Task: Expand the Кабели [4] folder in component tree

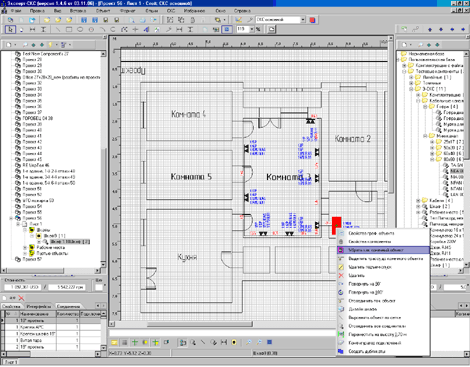Action: coord(418,200)
